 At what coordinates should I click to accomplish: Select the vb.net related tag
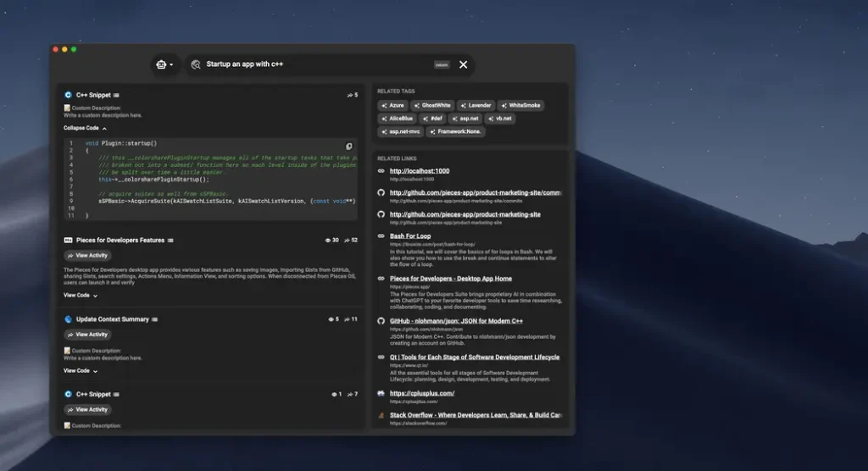(x=500, y=119)
